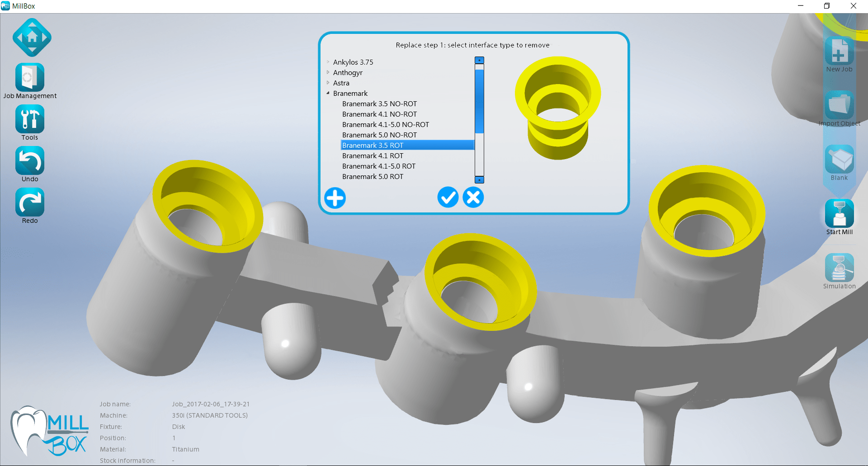Image resolution: width=868 pixels, height=466 pixels.
Task: Click the Branemark parent label
Action: click(x=350, y=94)
